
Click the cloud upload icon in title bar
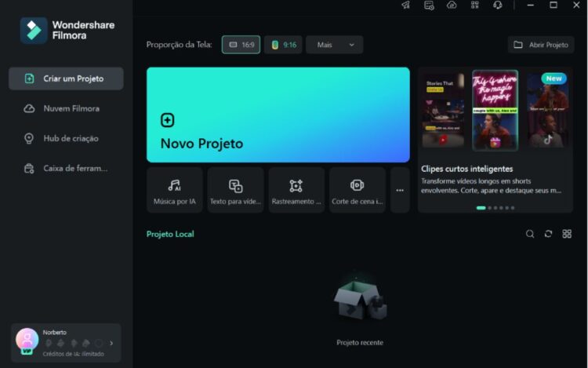click(452, 5)
